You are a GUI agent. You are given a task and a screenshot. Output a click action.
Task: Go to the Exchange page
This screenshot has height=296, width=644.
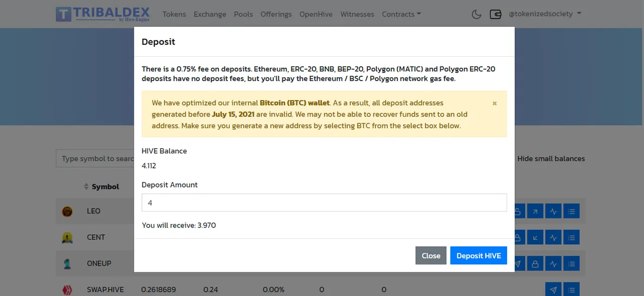(x=210, y=14)
